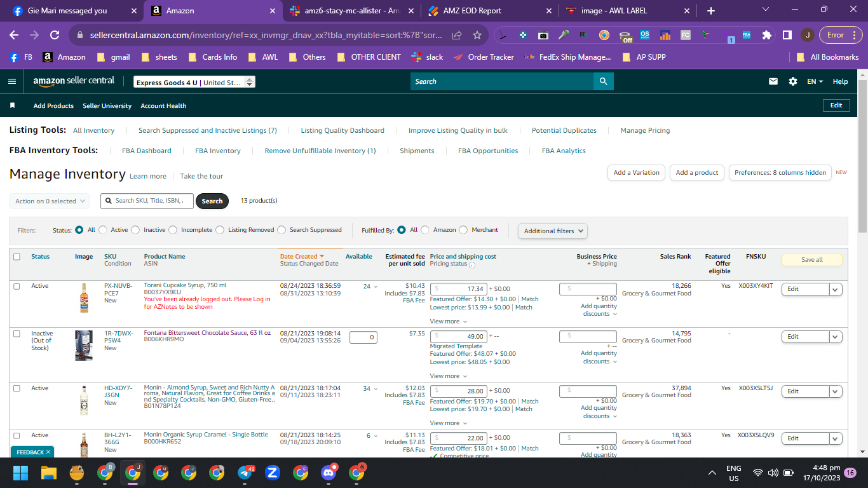Click the Add a product button
This screenshot has height=488, width=868.
pos(697,172)
